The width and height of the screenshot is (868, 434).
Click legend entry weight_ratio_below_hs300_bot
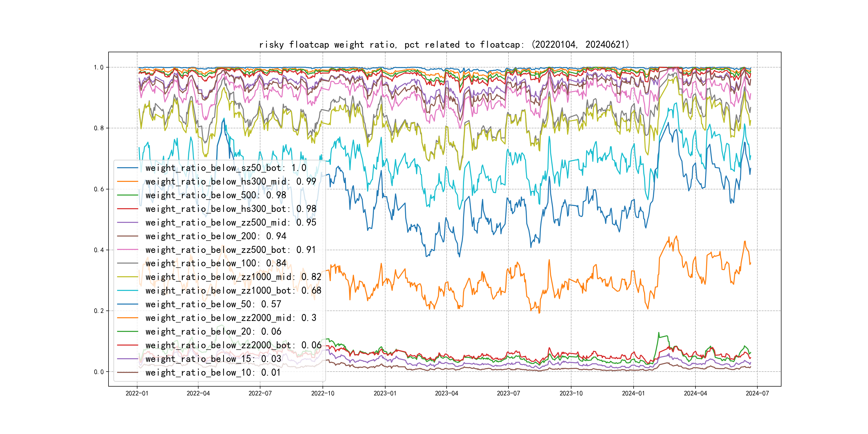click(x=230, y=209)
